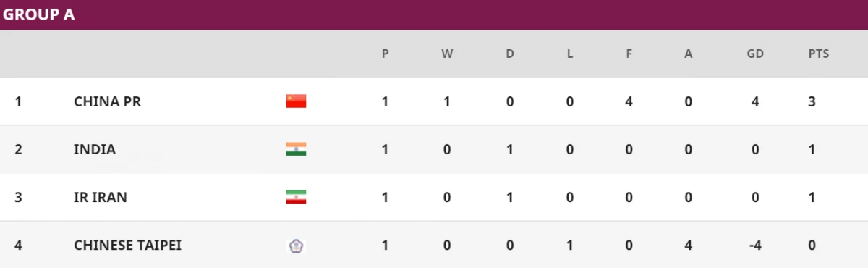Click the India flag icon
This screenshot has height=268, width=868.
pyautogui.click(x=296, y=149)
